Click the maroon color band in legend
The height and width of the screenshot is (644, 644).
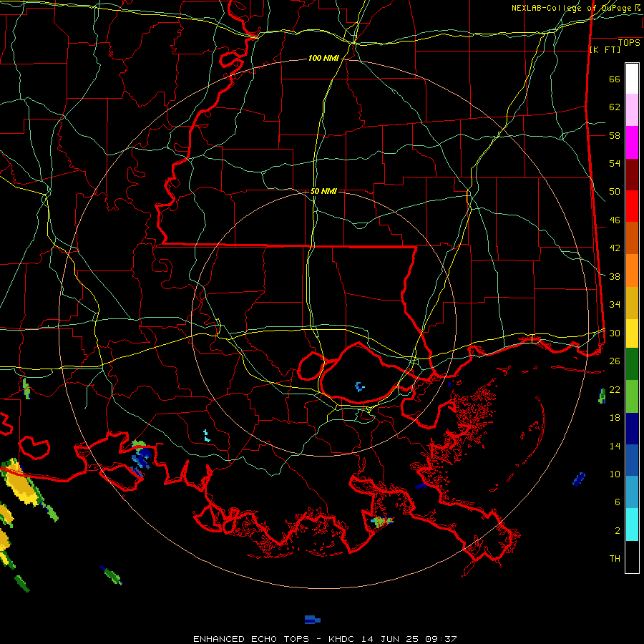click(x=632, y=175)
